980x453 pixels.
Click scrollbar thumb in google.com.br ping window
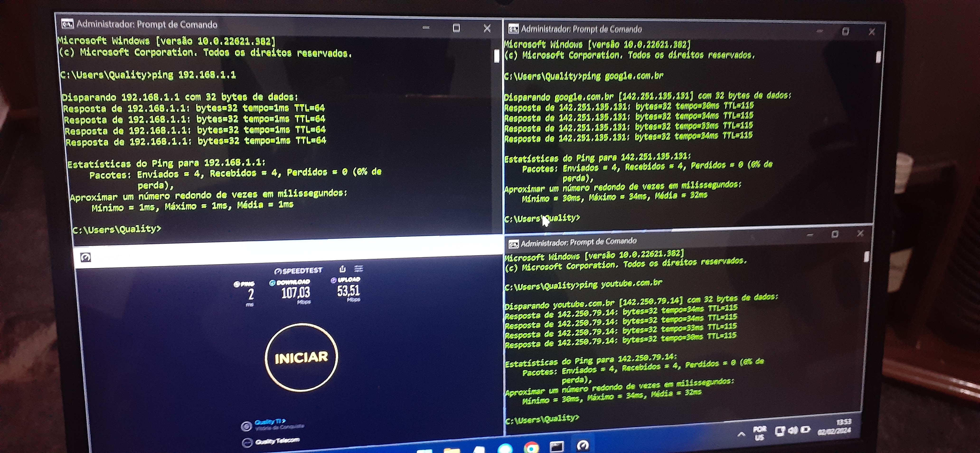click(x=878, y=57)
